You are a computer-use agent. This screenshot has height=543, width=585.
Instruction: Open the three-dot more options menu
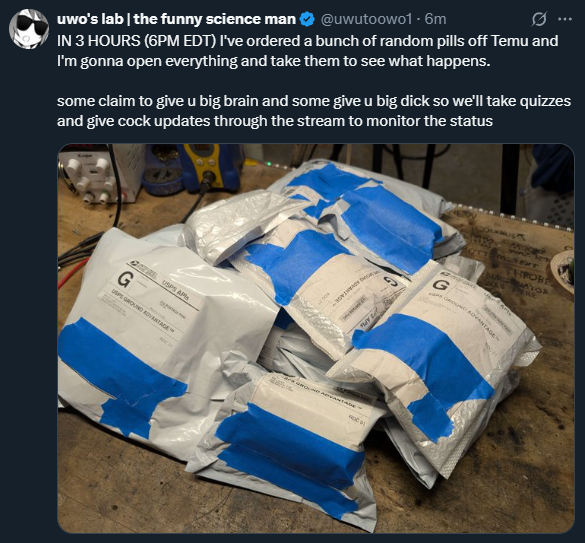(565, 19)
